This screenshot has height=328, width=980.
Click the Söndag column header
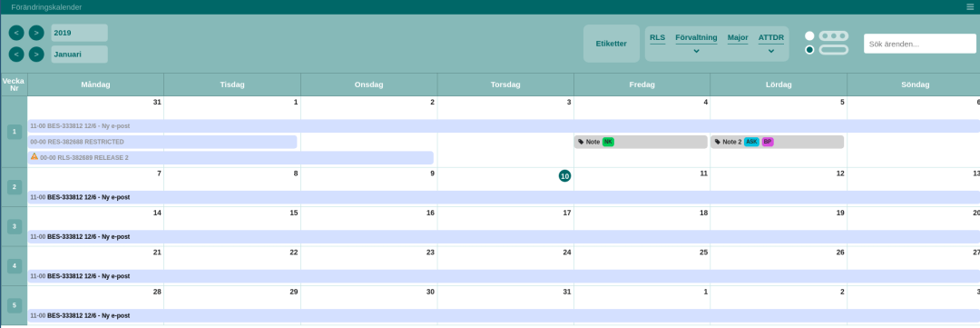coord(915,84)
